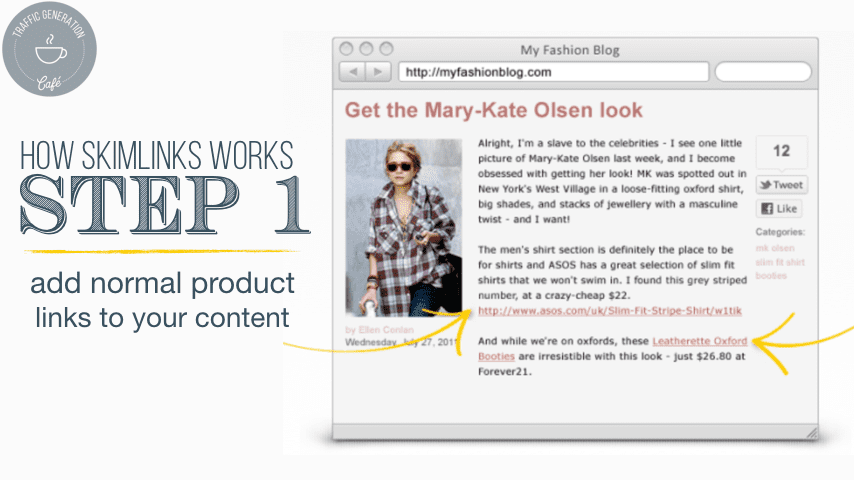
Task: Click the third zoom window button
Action: 385,49
